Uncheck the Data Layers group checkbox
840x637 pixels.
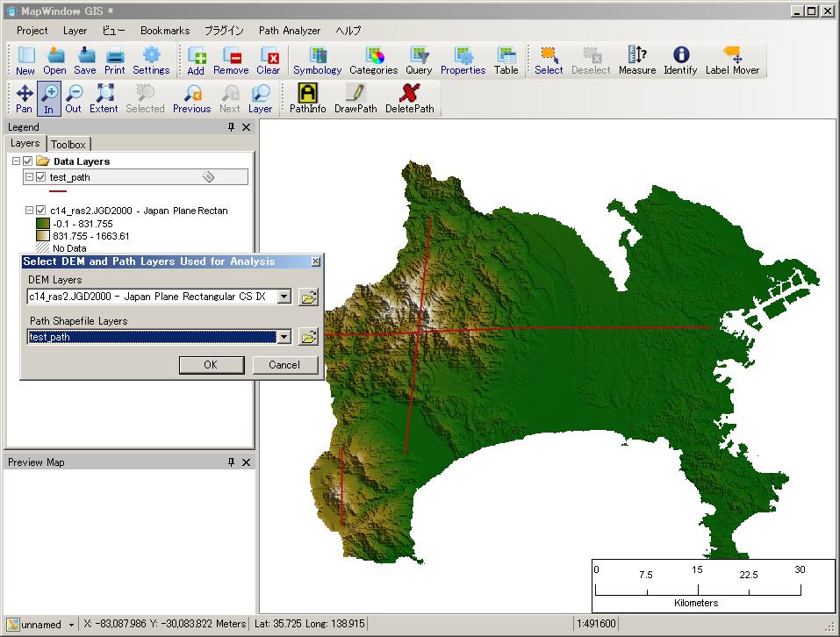tap(28, 161)
